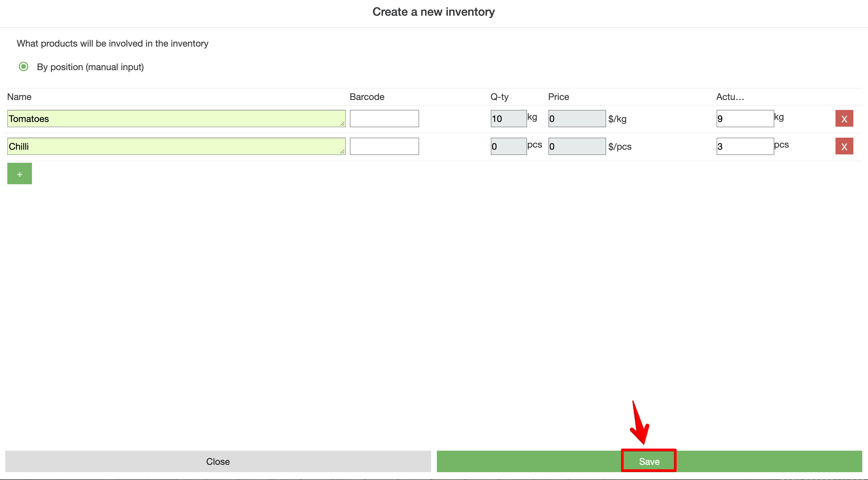868x480 pixels.
Task: Delete the Chilli row using red X
Action: point(844,146)
